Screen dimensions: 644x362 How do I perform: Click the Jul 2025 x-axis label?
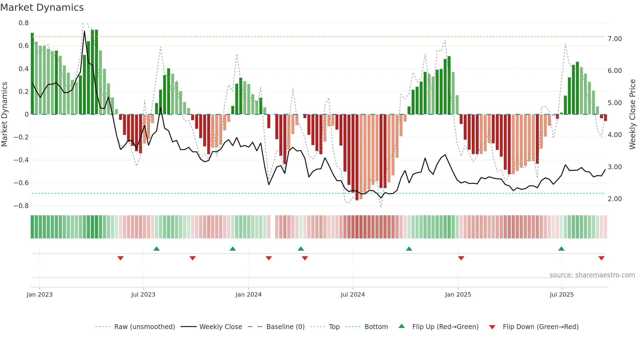pyautogui.click(x=562, y=294)
